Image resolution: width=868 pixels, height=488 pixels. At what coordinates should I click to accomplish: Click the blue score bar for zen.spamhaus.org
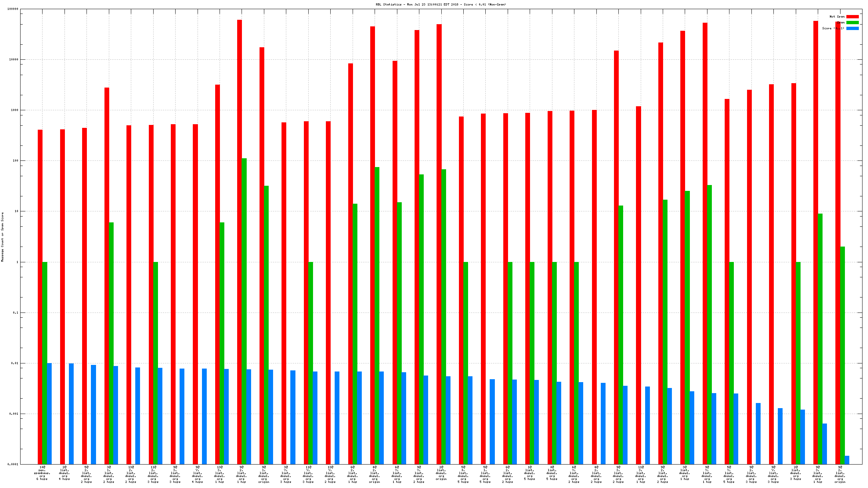pyautogui.click(x=49, y=413)
